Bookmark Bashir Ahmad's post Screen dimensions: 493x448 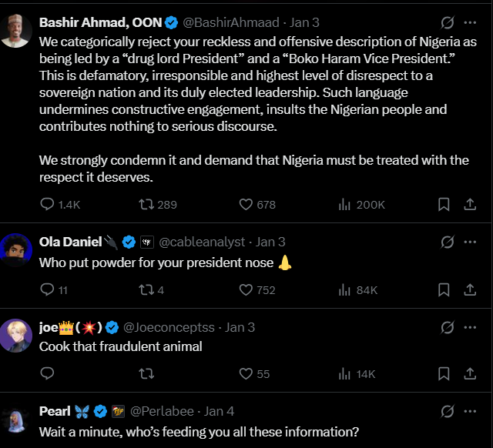click(x=444, y=204)
